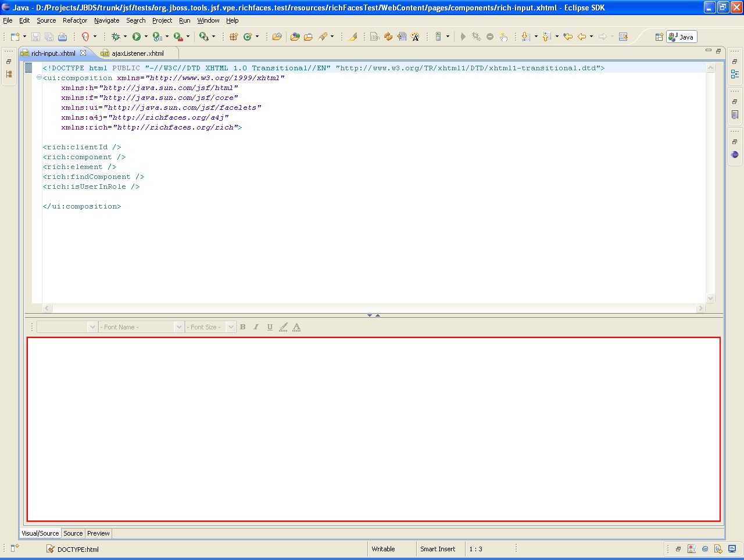The image size is (744, 560).
Task: Switch to the Preview tab
Action: tap(98, 533)
